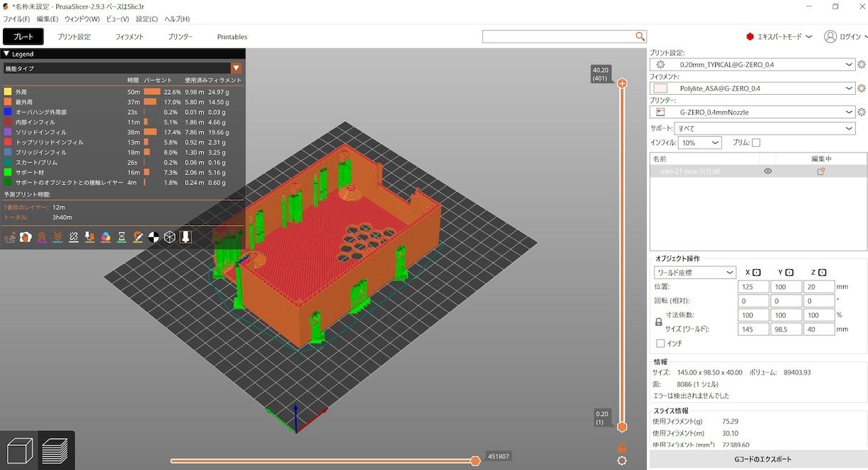Switch to 3D editor view cube icon
868x470 pixels.
pyautogui.click(x=19, y=451)
